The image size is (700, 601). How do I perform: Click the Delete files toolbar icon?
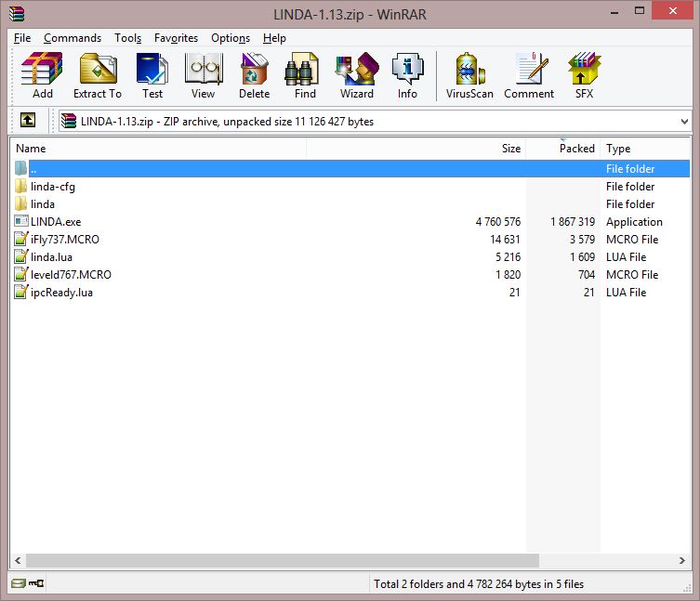pyautogui.click(x=254, y=75)
